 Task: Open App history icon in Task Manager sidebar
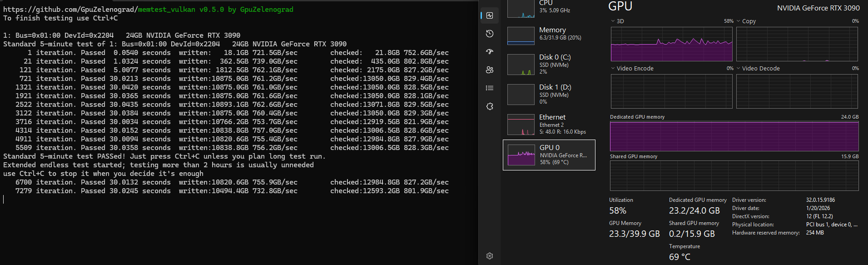[490, 34]
